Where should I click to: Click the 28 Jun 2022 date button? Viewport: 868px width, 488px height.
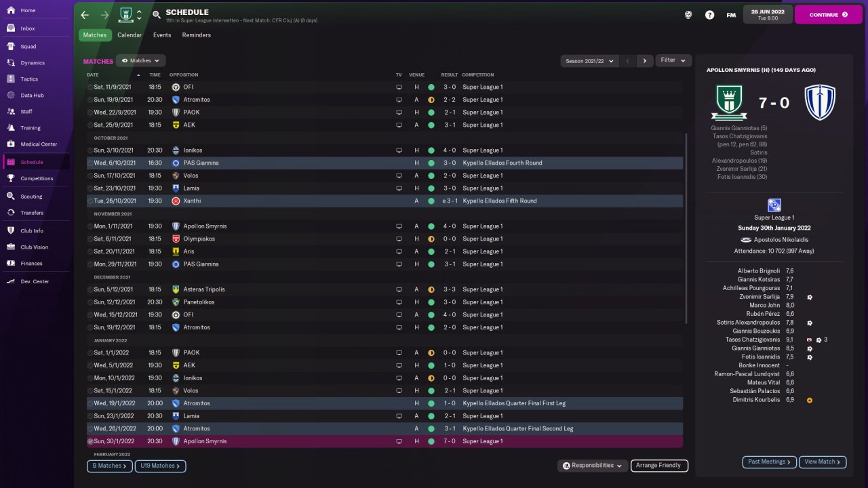pos(768,14)
